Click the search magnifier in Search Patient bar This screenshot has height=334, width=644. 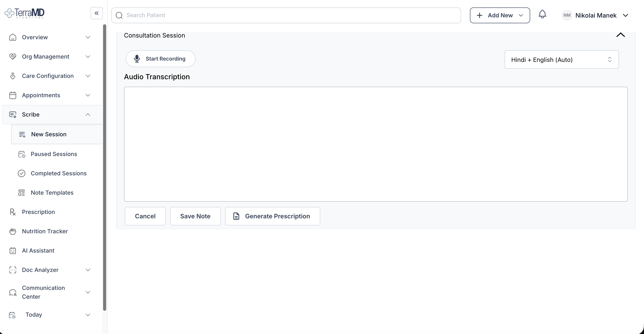pos(119,15)
